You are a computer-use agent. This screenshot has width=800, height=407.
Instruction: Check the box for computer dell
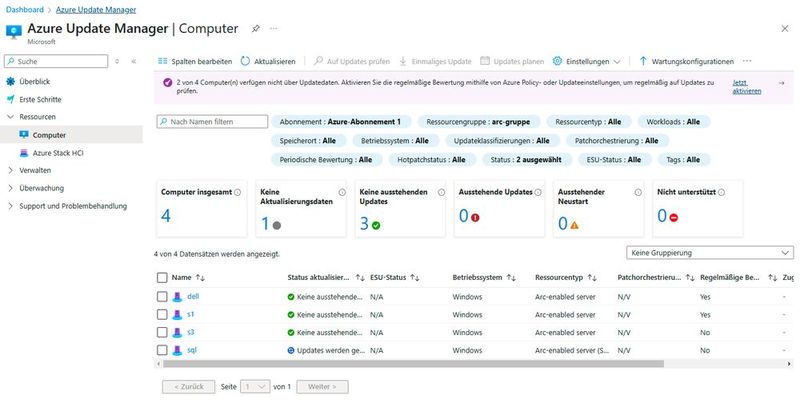coord(162,297)
